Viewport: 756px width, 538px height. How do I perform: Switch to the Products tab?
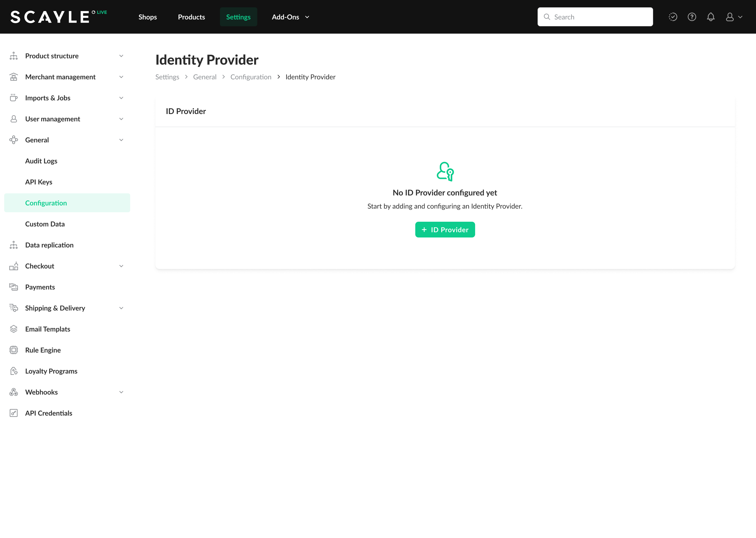coord(191,17)
